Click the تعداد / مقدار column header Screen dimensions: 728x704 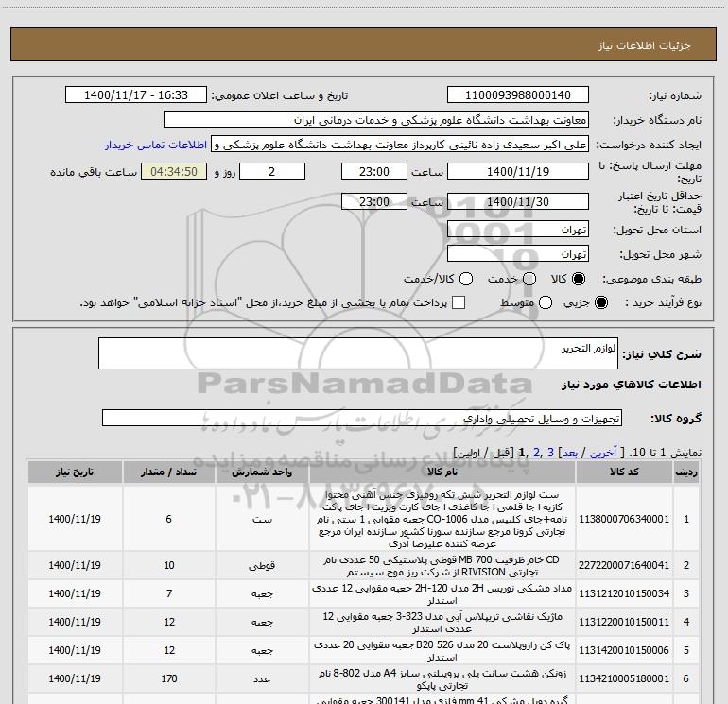(168, 472)
